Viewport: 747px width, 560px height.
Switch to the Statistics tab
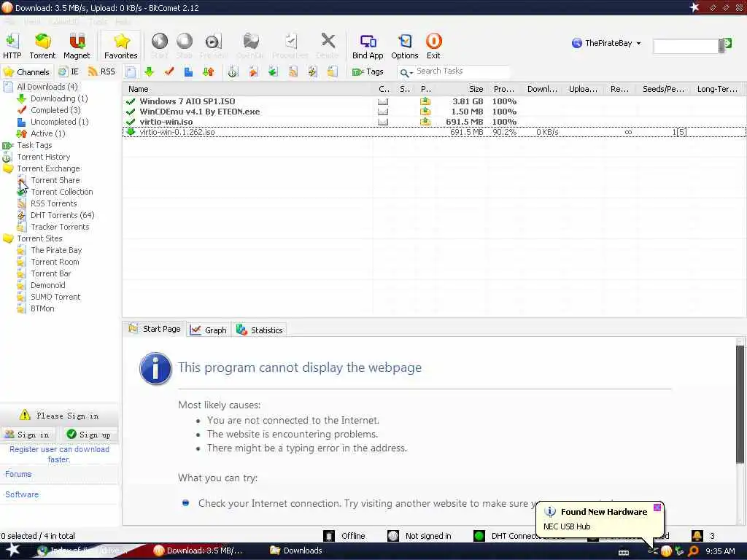point(260,330)
